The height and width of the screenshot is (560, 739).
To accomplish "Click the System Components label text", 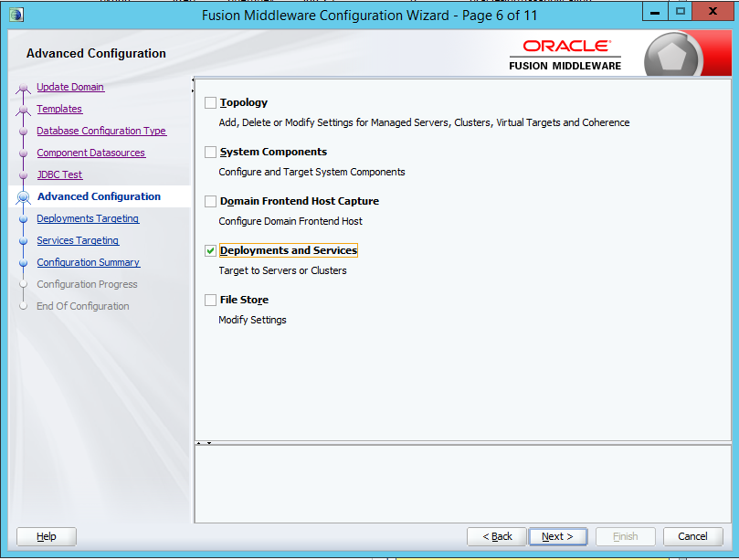I will (x=273, y=152).
